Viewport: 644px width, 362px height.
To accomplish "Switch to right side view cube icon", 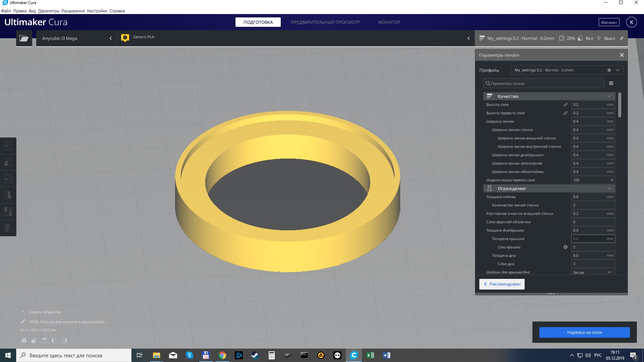I will click(x=64, y=341).
